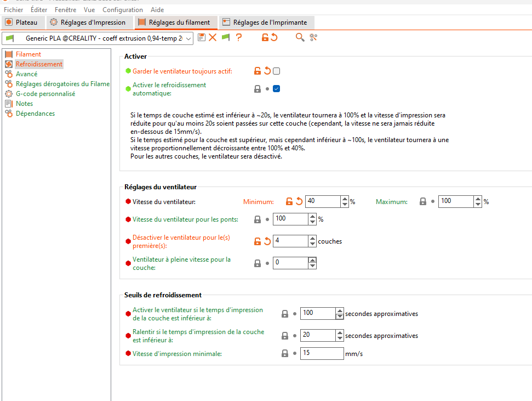Viewport: 532px width, 401px height.
Task: Switch to Réglages d'Impression tab
Action: tap(89, 22)
